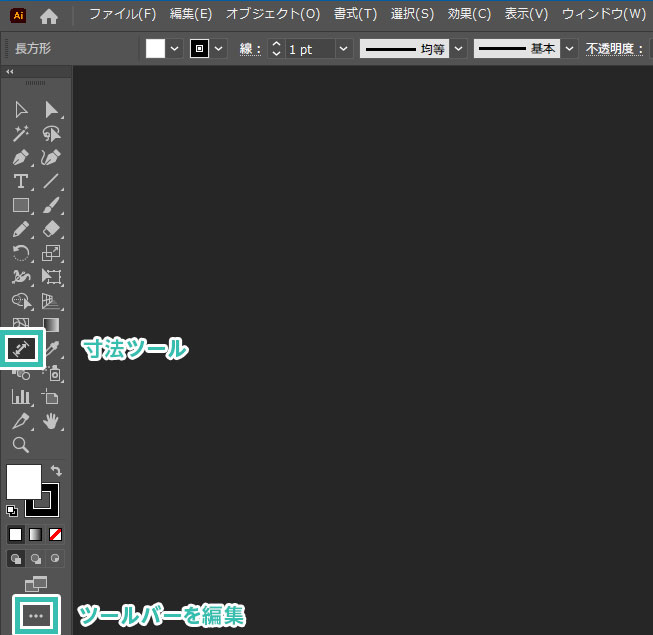Open 効果(C) menu
Image resolution: width=653 pixels, height=635 pixels.
click(x=469, y=15)
